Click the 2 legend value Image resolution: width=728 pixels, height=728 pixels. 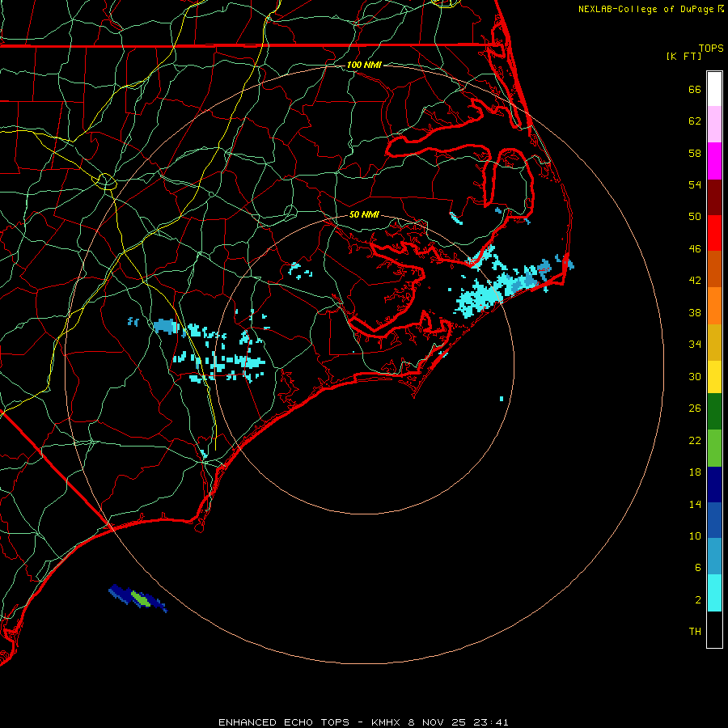point(698,600)
